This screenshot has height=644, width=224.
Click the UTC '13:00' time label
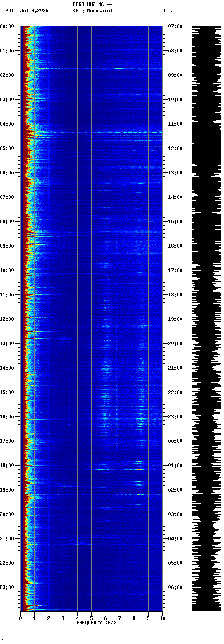coord(175,173)
